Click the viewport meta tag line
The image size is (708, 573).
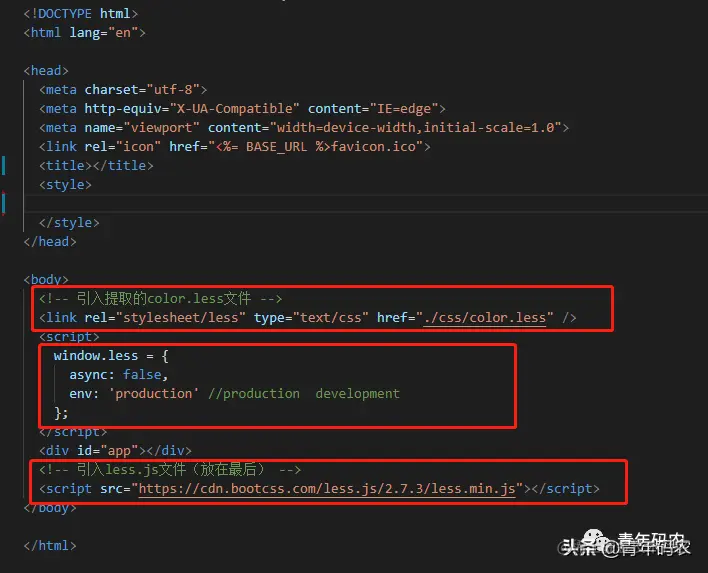(304, 127)
